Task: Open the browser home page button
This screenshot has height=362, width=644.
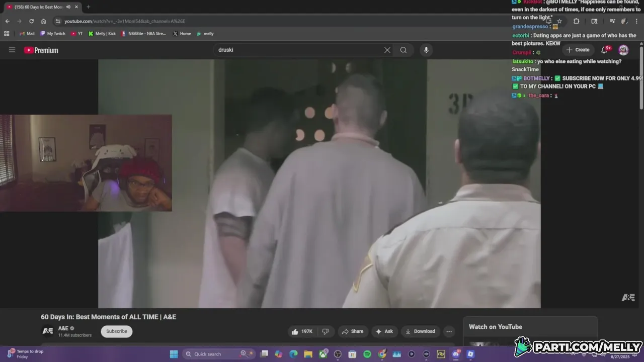Action: coord(44,21)
